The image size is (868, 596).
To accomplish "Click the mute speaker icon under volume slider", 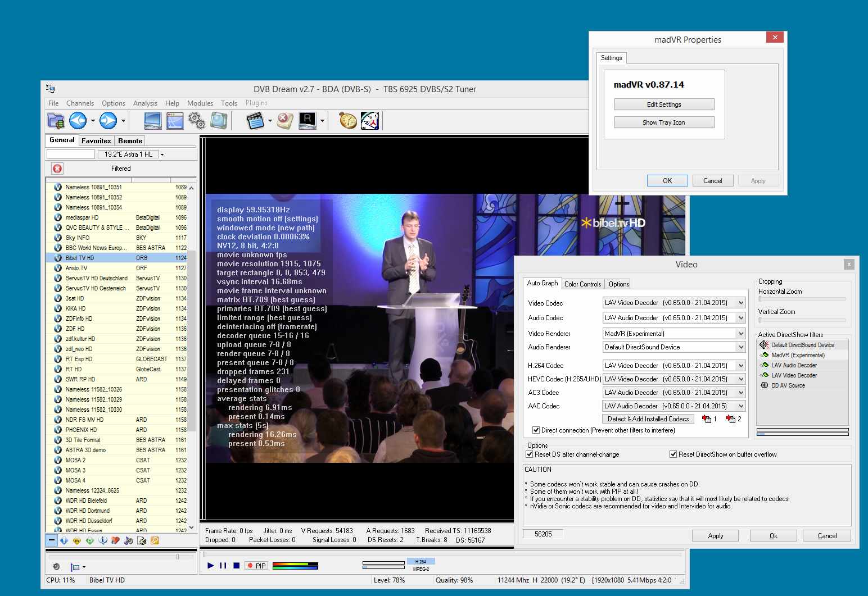I will click(x=56, y=567).
